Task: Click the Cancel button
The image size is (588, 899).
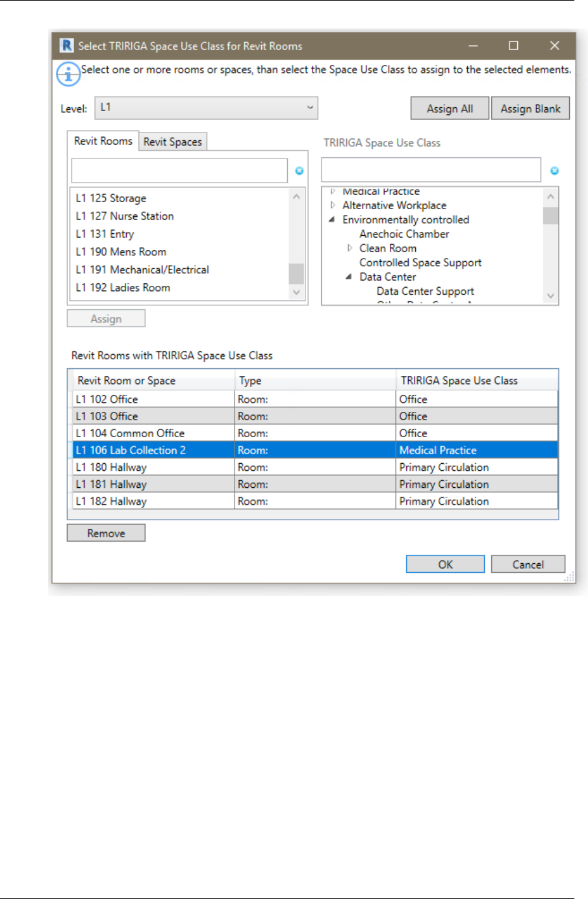Action: point(528,564)
